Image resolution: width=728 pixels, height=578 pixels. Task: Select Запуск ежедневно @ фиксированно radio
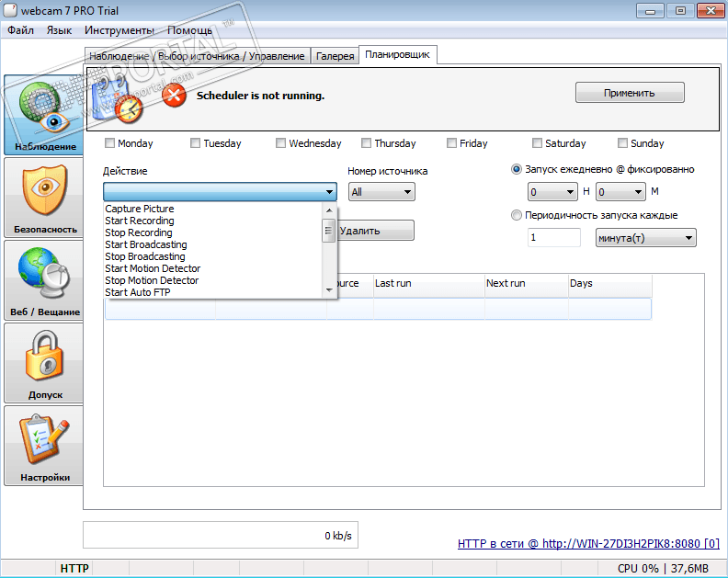pos(516,169)
